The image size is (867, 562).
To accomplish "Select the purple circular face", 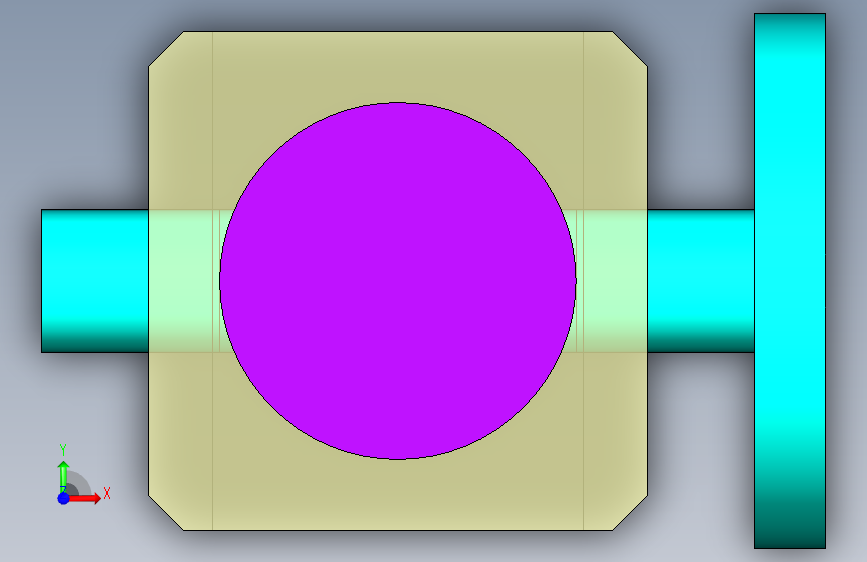I will [398, 280].
